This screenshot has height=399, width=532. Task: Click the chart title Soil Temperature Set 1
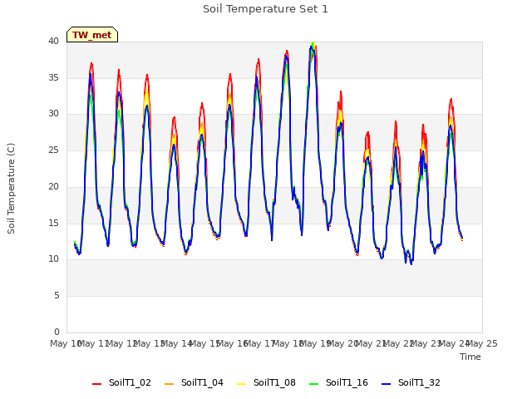(265, 9)
